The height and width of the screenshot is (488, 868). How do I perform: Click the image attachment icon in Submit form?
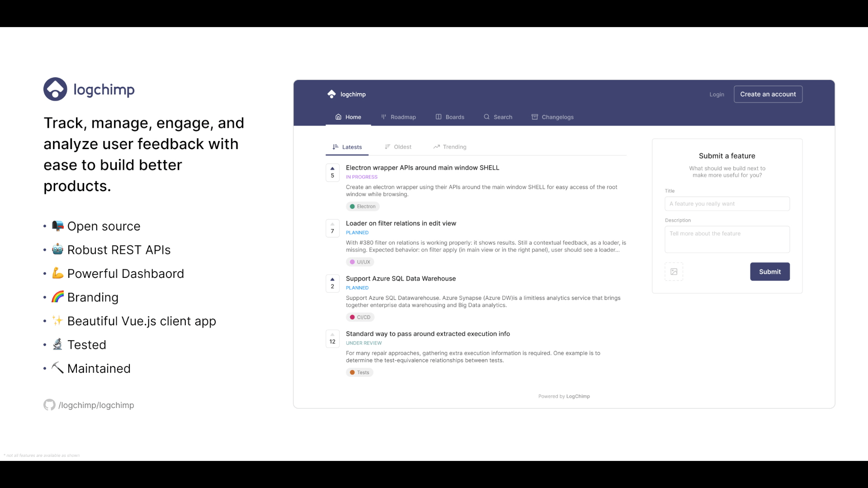674,272
